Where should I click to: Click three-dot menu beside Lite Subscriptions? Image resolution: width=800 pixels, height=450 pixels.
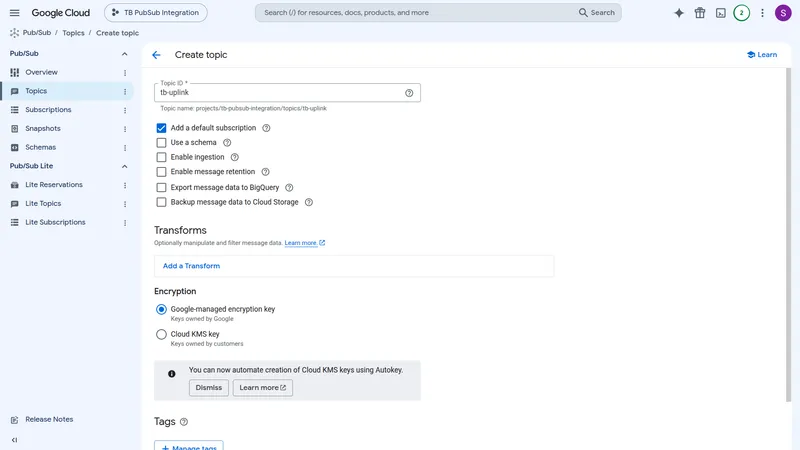pyautogui.click(x=125, y=223)
